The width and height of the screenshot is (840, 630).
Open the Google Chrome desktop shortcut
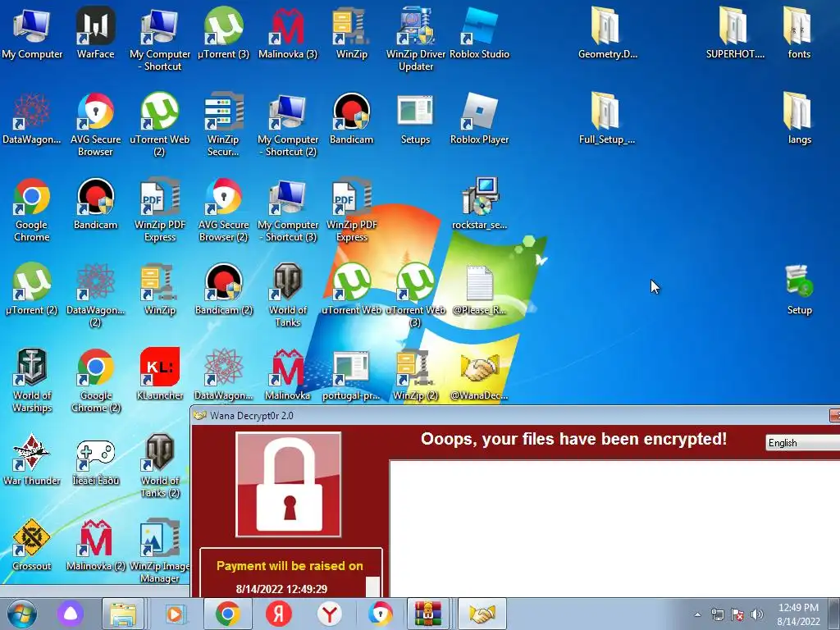coord(32,209)
